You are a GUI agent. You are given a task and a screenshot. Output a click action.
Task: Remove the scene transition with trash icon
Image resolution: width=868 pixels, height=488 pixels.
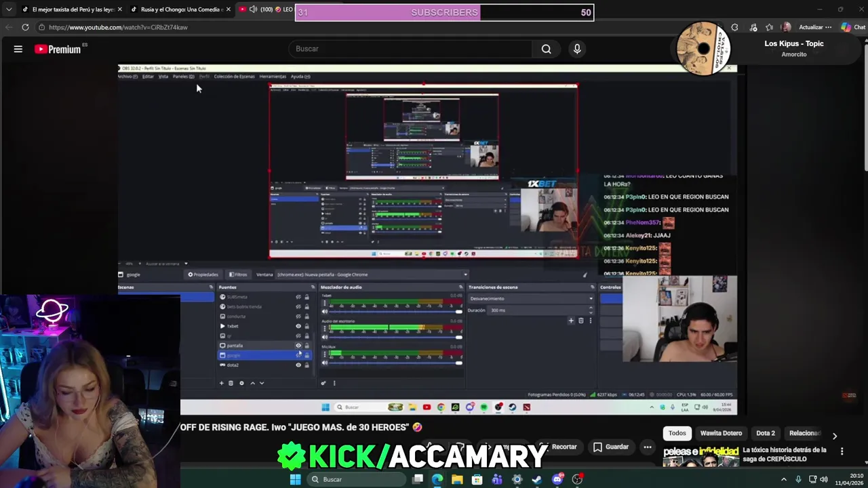tap(580, 321)
